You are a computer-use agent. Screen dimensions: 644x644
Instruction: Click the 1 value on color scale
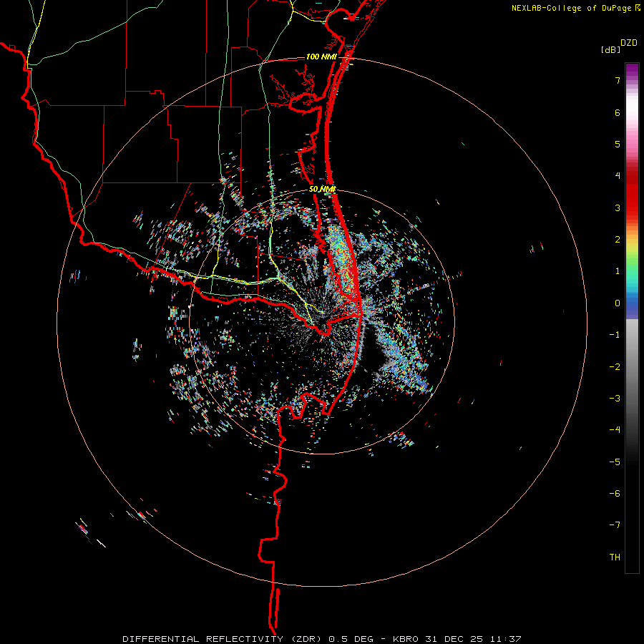pos(618,271)
